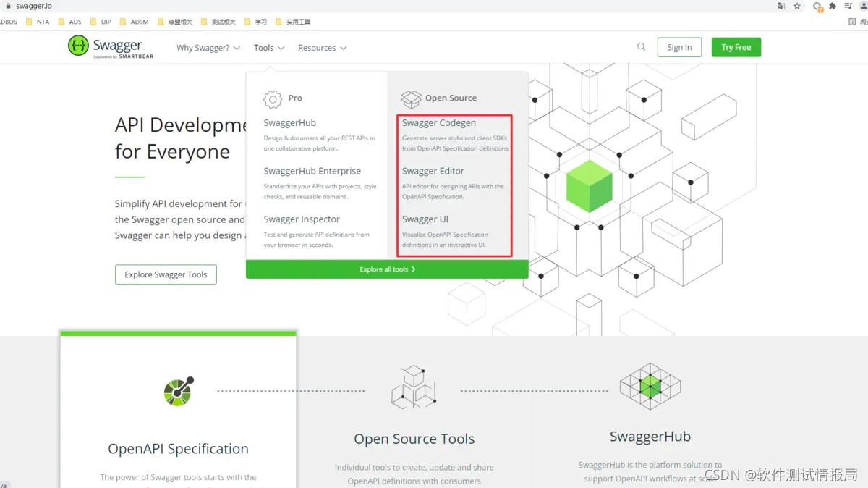Screen dimensions: 868x488
Task: Click 'The power of Swagger tools starts with' text
Action: tap(178, 477)
